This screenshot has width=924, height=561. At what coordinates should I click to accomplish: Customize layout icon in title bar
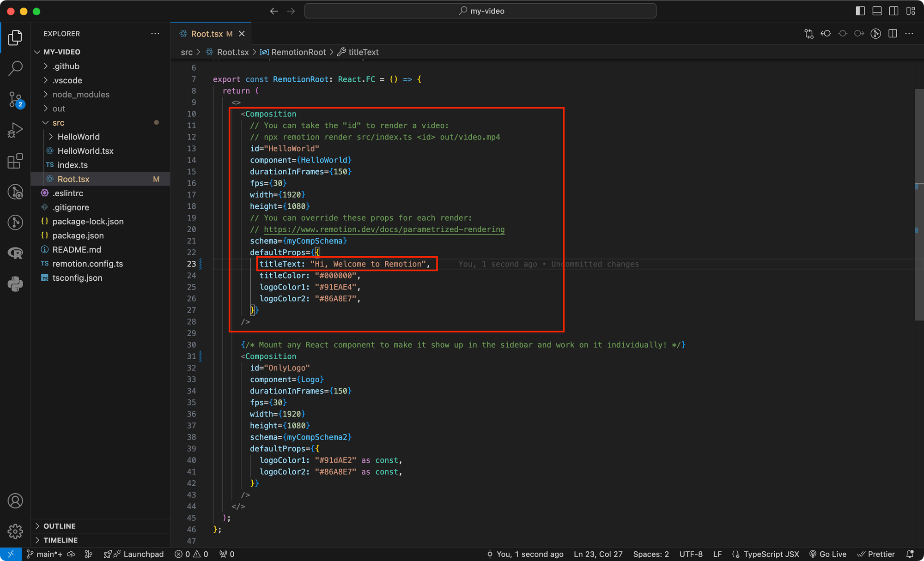tap(911, 11)
